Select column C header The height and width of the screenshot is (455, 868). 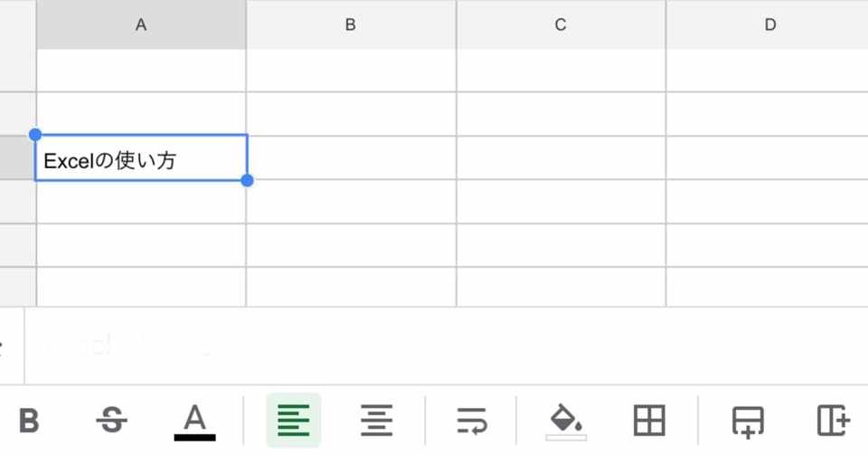point(561,25)
